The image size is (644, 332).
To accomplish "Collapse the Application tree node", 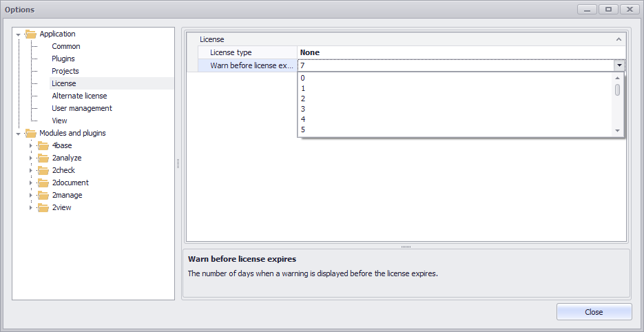I will (19, 34).
